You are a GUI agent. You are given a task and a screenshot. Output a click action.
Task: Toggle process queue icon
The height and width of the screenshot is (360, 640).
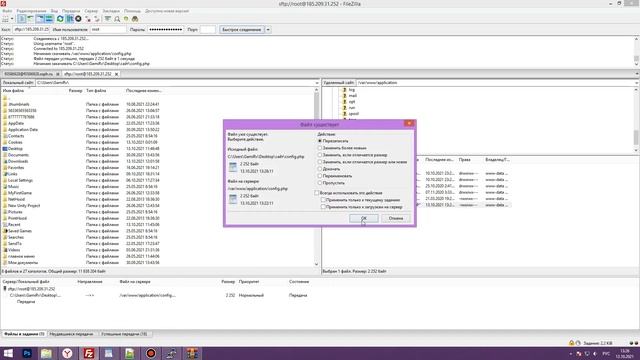(x=69, y=19)
